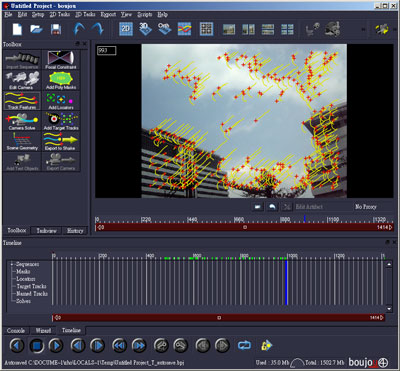Choose the Focal Constraint tool

pos(61,60)
